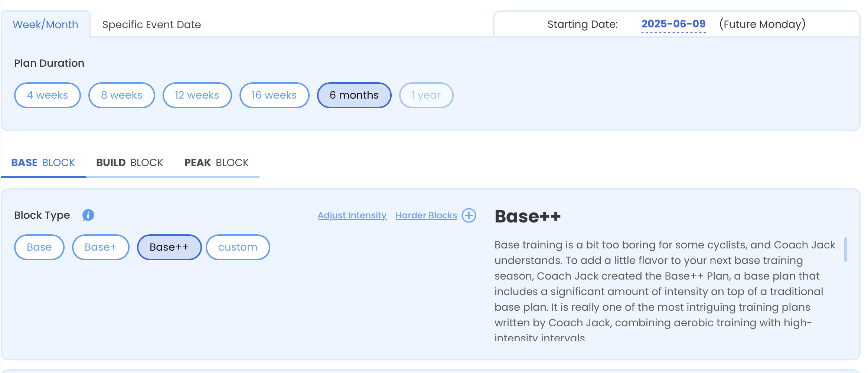Click the Plan Duration label
868x373 pixels.
[x=49, y=63]
